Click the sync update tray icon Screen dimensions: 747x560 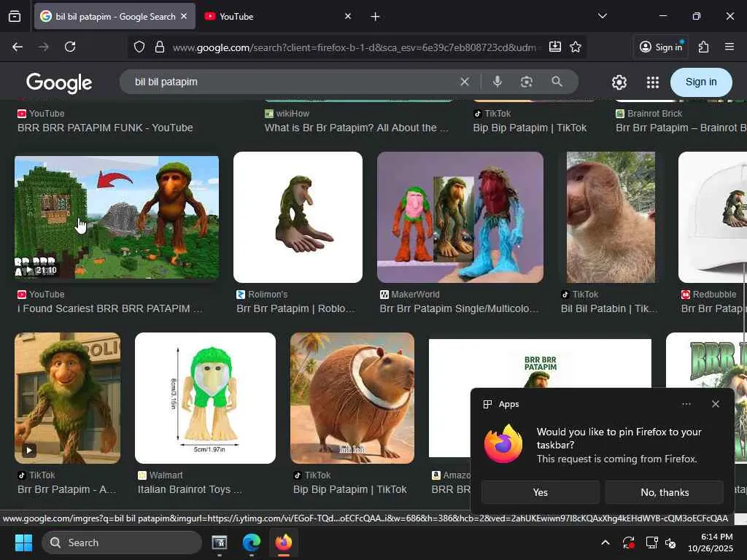pos(628,542)
